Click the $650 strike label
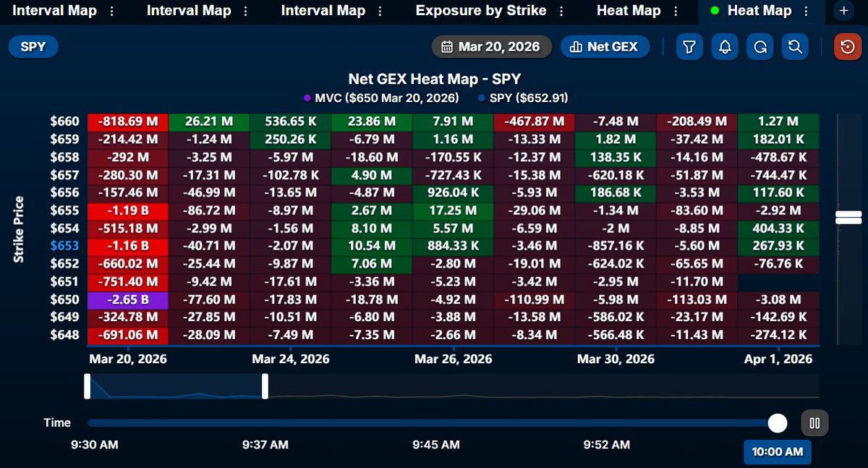This screenshot has width=868, height=468. point(65,299)
